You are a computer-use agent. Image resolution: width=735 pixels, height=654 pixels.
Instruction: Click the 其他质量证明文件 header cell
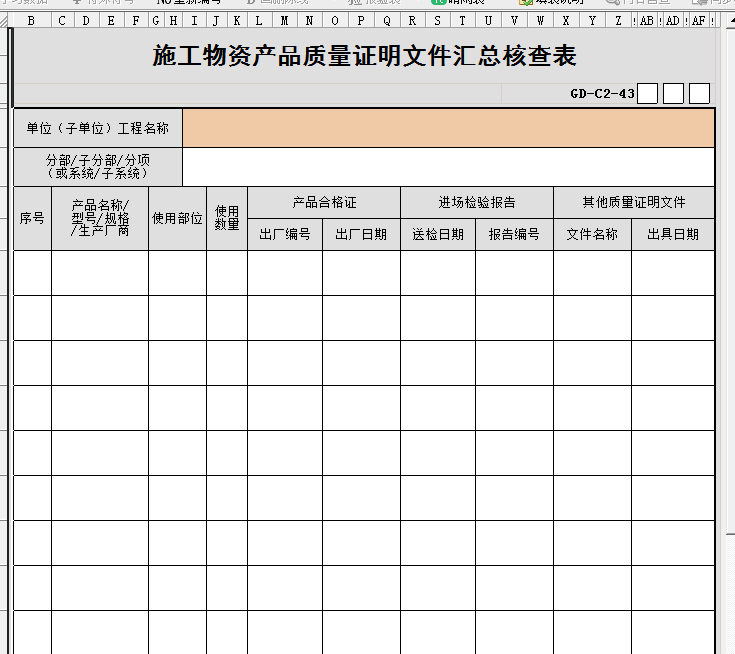coord(634,203)
